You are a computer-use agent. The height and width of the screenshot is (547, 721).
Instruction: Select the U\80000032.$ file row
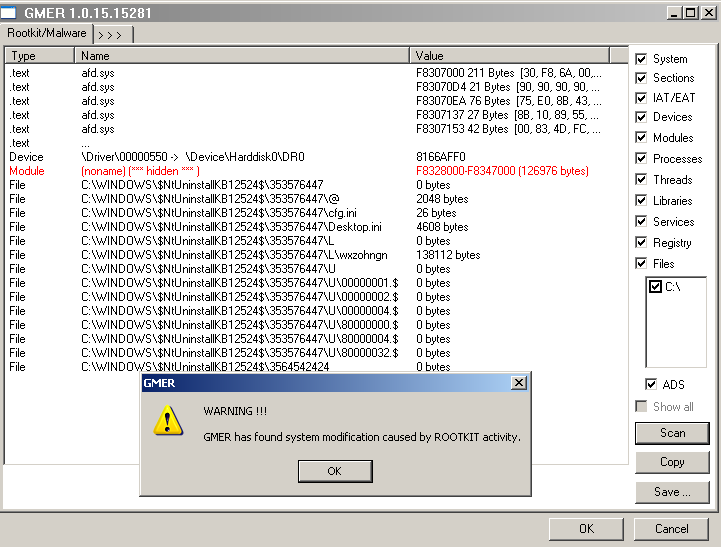click(x=316, y=353)
